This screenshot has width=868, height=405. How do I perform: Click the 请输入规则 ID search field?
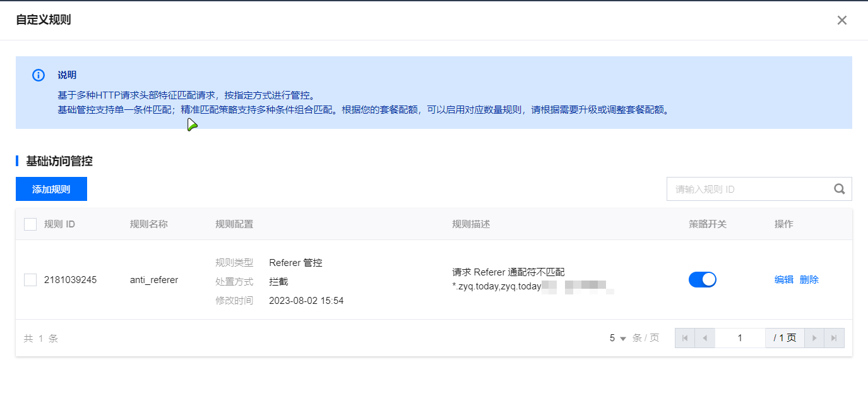click(x=745, y=189)
